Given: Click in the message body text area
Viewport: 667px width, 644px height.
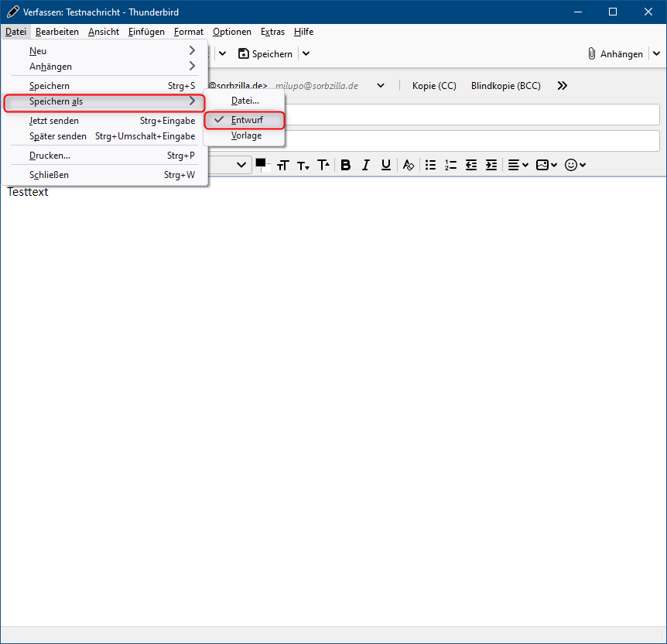Looking at the screenshot, I should tap(333, 387).
